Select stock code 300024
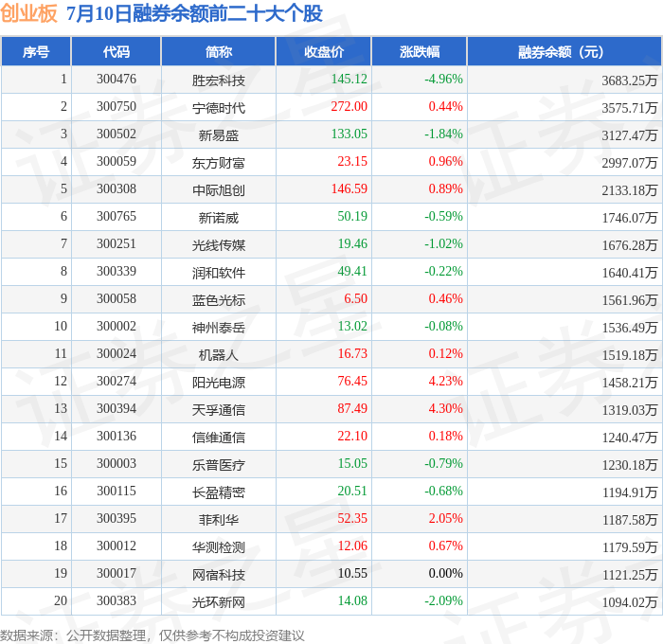This screenshot has width=663, height=644. click(x=116, y=354)
